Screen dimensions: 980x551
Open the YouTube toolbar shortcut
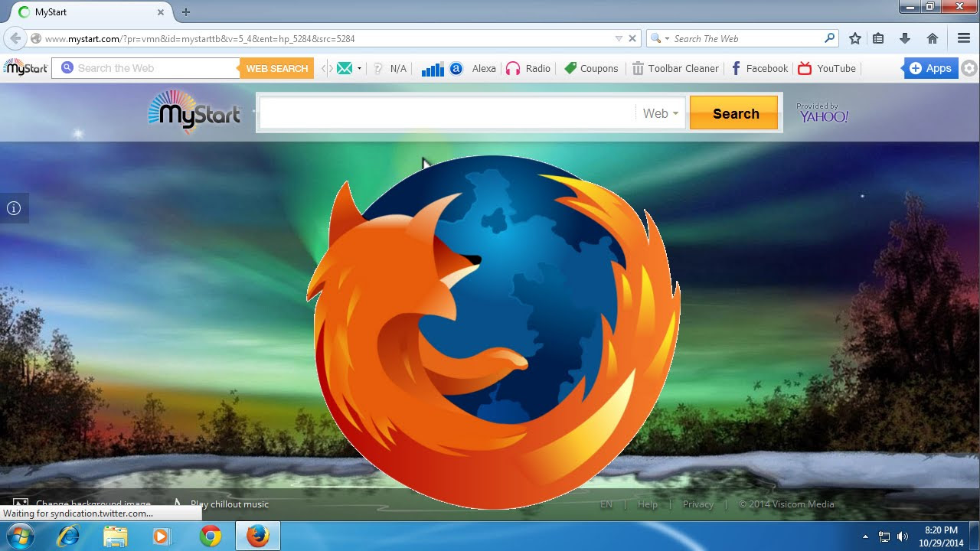[827, 68]
